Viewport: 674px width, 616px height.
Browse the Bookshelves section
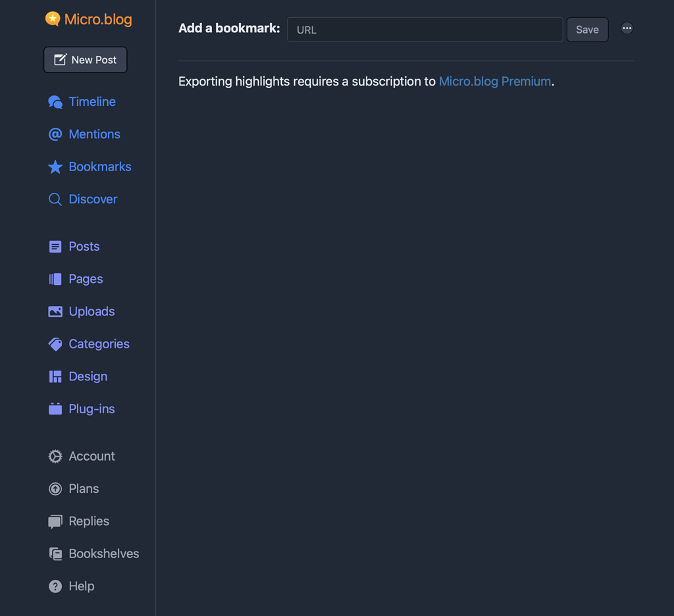[103, 553]
